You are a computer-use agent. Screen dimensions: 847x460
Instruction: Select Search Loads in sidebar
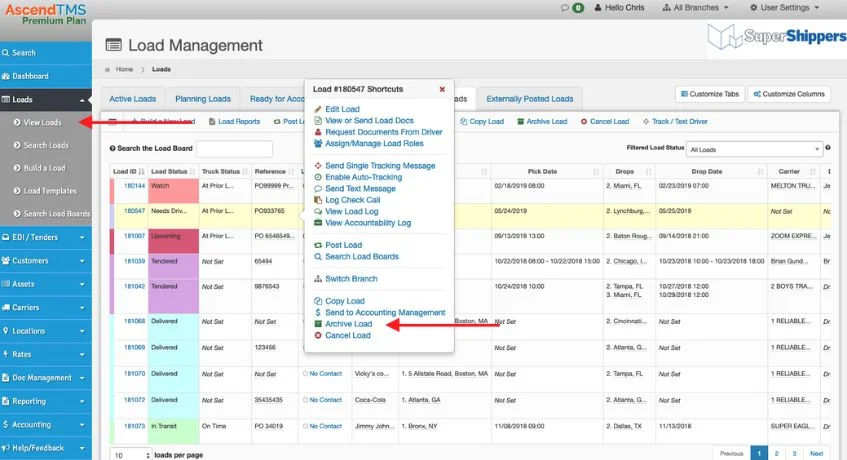coord(46,145)
